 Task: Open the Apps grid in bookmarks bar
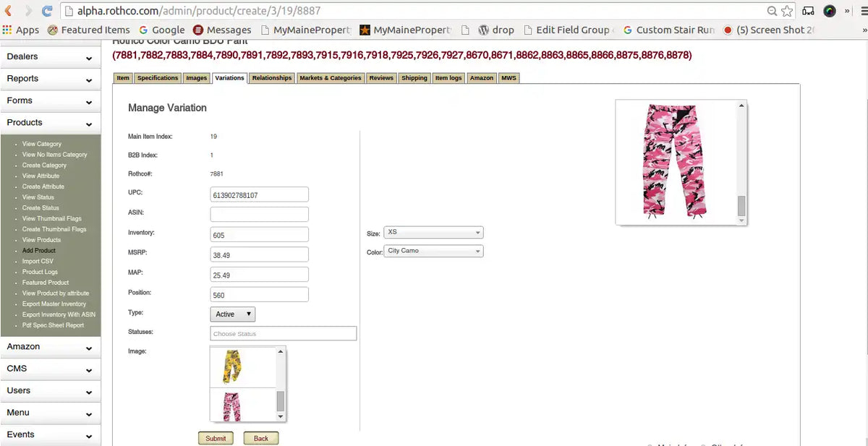coord(21,30)
